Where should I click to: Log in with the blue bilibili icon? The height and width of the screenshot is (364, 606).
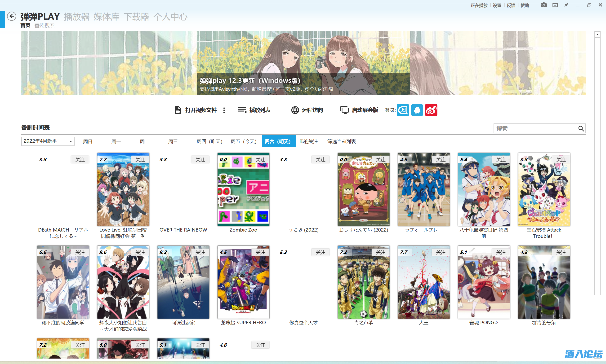tap(403, 110)
